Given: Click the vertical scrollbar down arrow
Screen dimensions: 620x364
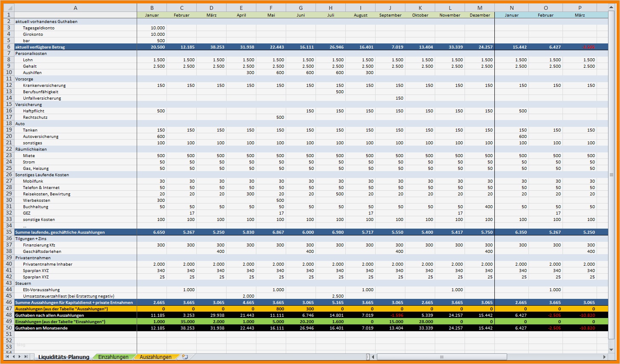Looking at the screenshot, I should [611, 350].
